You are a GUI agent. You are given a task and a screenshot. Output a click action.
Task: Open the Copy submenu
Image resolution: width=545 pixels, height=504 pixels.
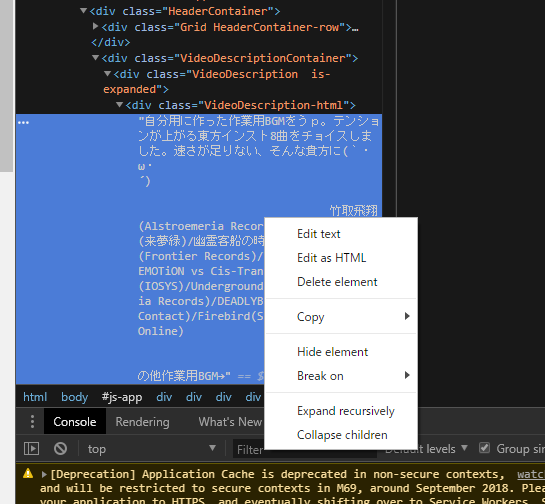[341, 317]
